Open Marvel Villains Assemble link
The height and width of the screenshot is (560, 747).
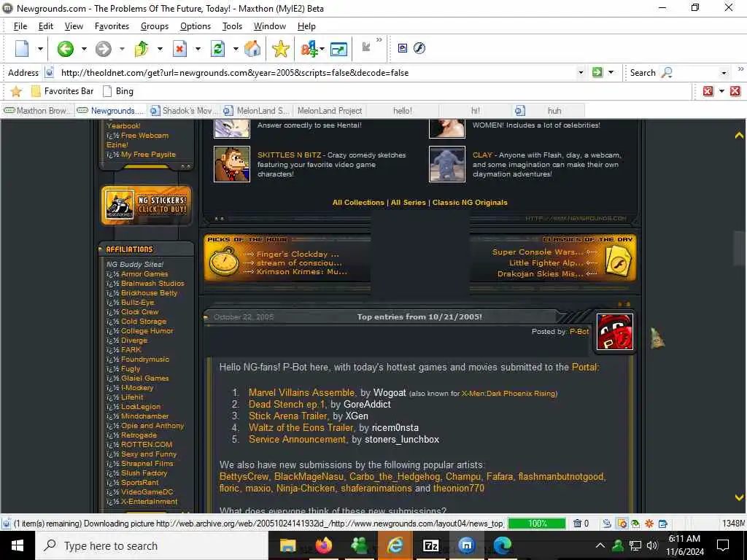301,393
